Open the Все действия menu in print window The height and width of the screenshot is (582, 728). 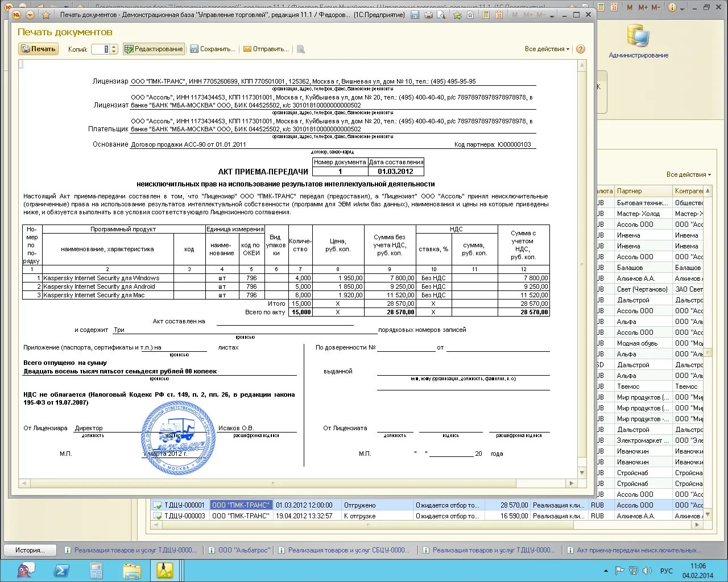[x=547, y=49]
